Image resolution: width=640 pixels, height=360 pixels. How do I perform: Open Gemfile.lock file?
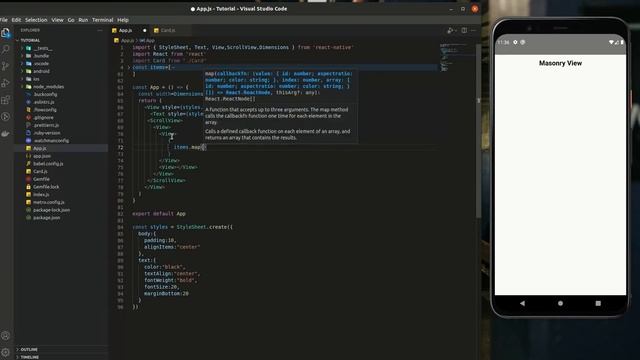(x=46, y=187)
